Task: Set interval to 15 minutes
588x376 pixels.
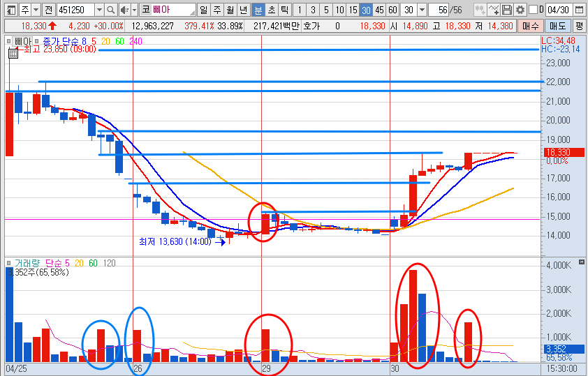Action: click(x=353, y=10)
